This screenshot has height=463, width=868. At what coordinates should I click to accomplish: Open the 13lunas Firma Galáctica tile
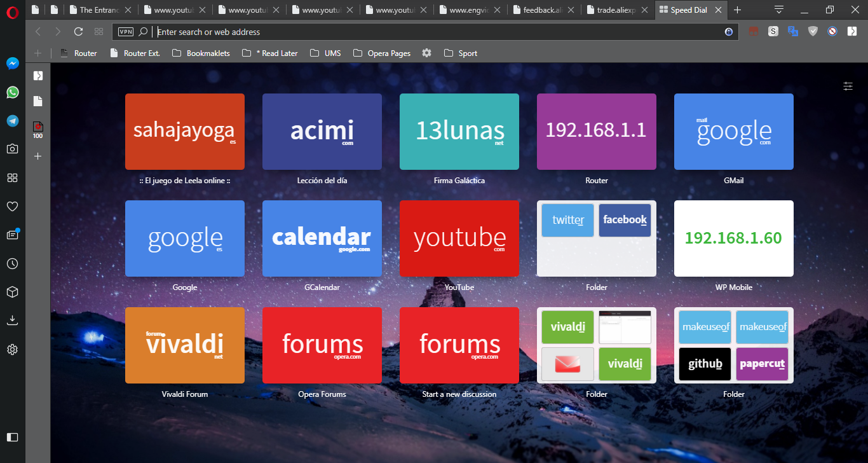tap(459, 132)
